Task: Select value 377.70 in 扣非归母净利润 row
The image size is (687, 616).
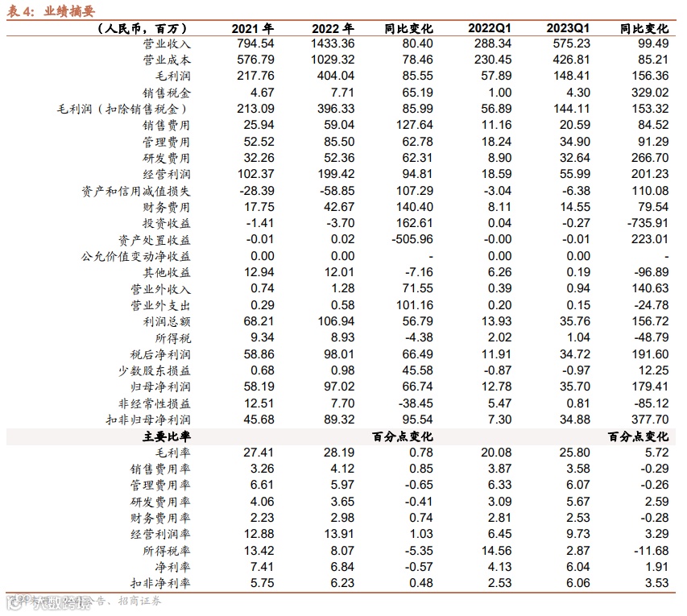Action: 650,420
